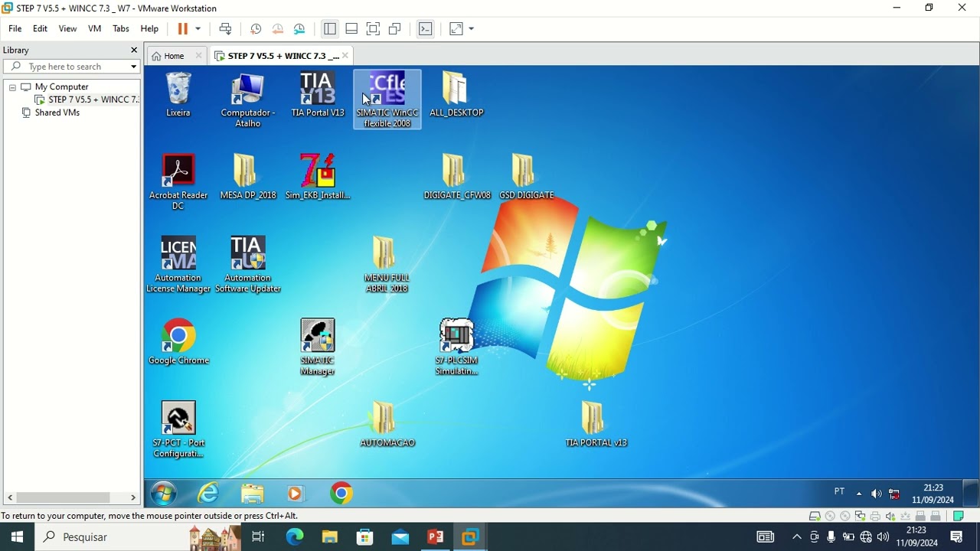Open the MESA DP_2018 folder
The width and height of the screenshot is (980, 551).
point(248,177)
